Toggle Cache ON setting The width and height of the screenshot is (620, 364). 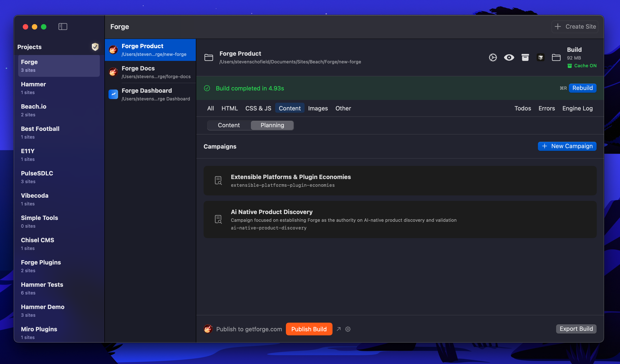[x=582, y=66]
